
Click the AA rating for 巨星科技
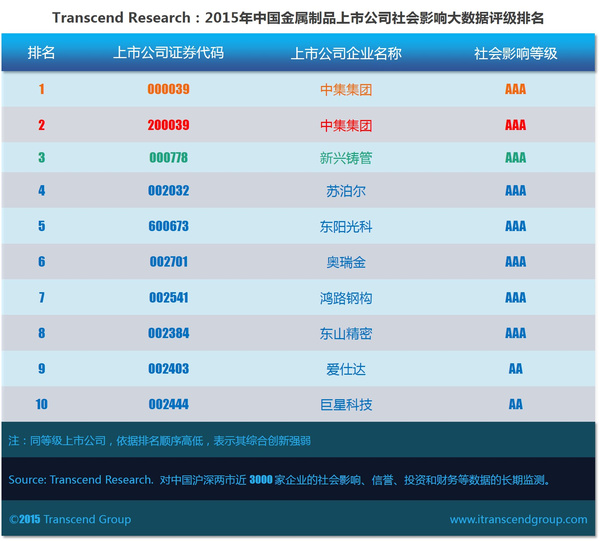click(x=515, y=404)
